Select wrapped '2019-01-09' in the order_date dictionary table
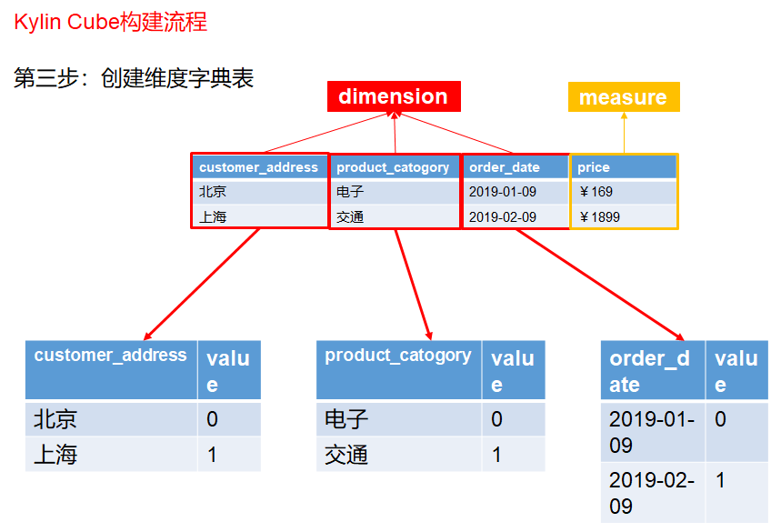This screenshot has width=771, height=532. coord(652,432)
